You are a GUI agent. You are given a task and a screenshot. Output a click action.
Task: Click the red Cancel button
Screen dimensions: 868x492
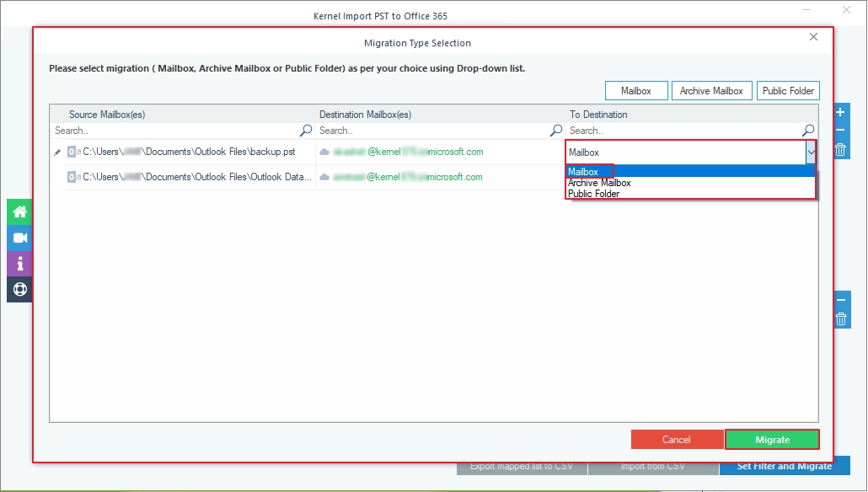(677, 440)
